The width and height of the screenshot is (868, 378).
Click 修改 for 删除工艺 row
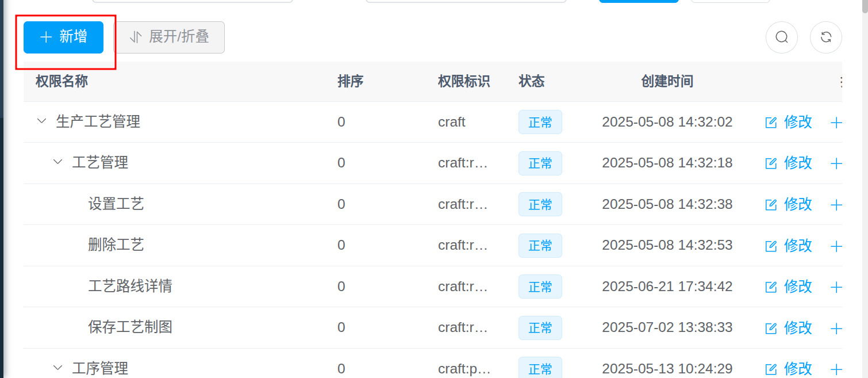click(x=789, y=246)
